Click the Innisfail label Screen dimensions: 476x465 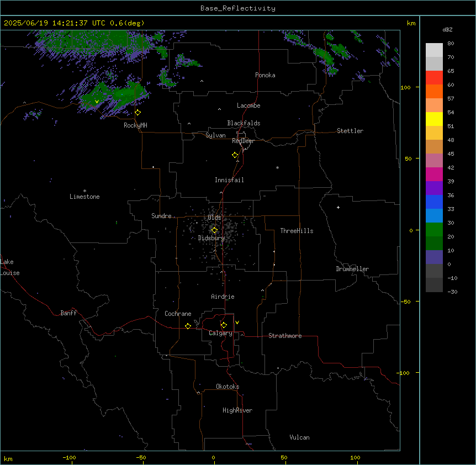coord(229,180)
